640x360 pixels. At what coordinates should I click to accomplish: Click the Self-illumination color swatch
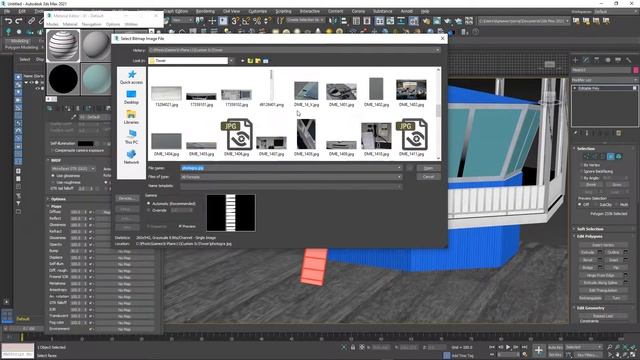(x=85, y=144)
